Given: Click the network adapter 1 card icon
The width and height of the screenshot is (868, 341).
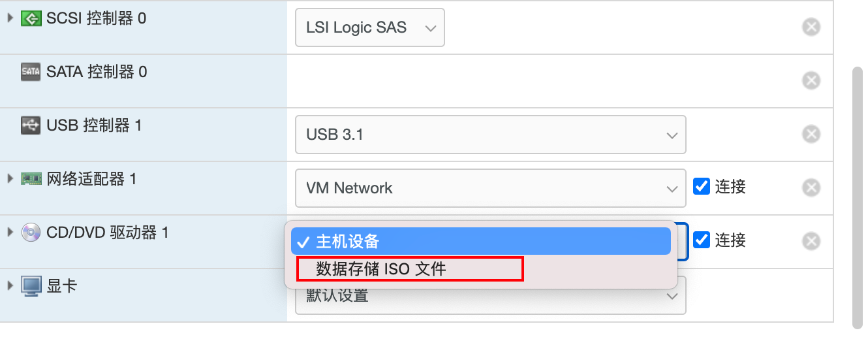Looking at the screenshot, I should coord(31,178).
